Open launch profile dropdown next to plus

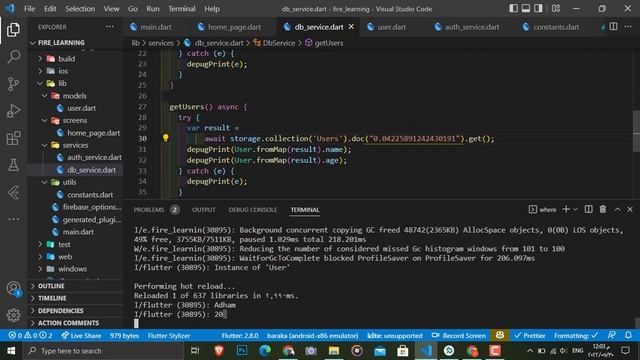(575, 209)
